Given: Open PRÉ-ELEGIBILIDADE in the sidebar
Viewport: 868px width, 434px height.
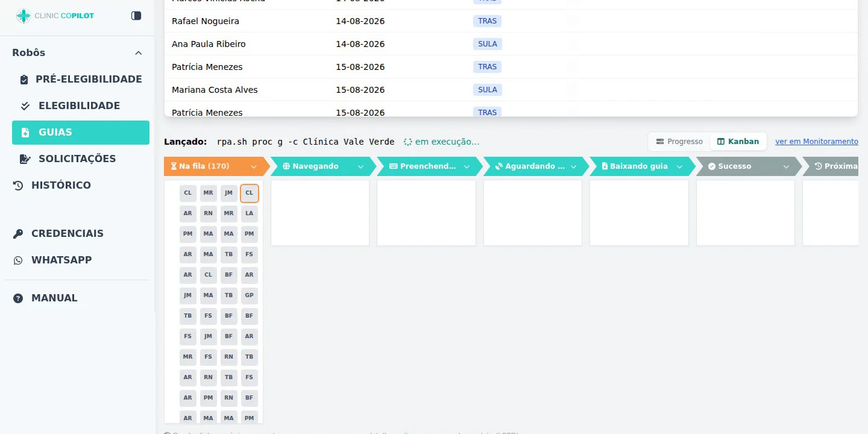Looking at the screenshot, I should [81, 80].
